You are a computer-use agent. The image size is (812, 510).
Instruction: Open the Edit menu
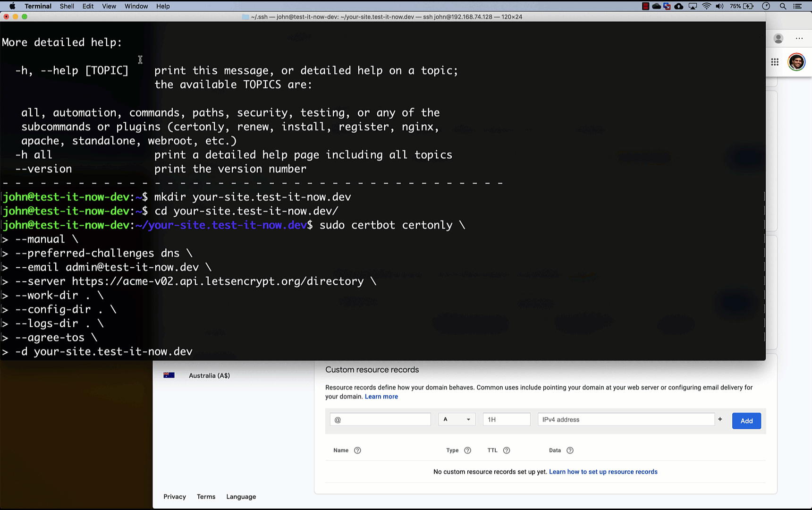88,6
